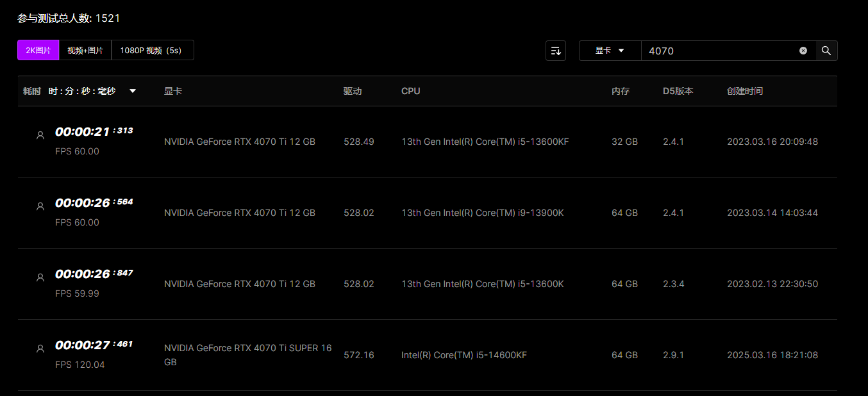Click the CPU column header
Screen dimensions: 868x396
coord(411,91)
